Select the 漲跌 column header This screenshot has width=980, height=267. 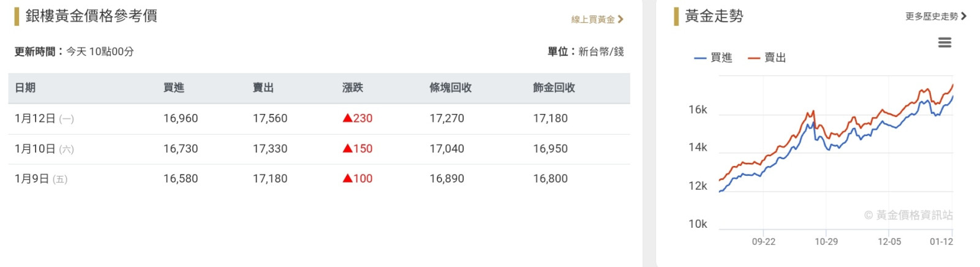tap(352, 88)
